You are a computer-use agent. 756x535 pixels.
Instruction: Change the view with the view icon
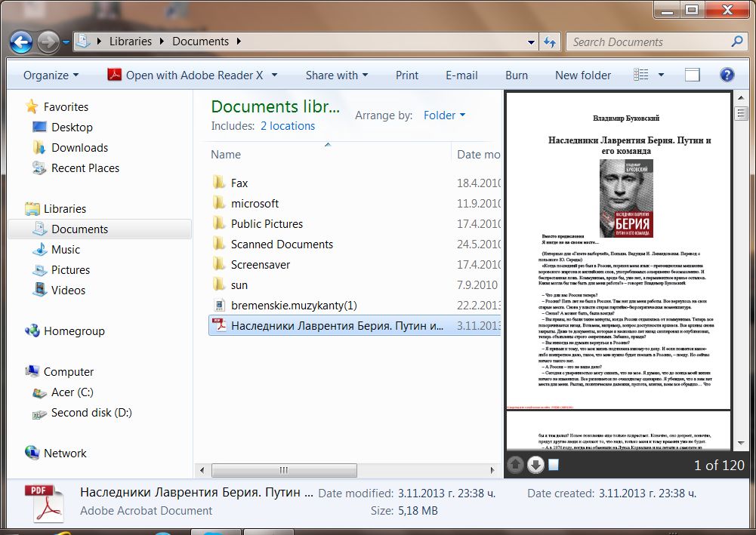click(x=640, y=75)
